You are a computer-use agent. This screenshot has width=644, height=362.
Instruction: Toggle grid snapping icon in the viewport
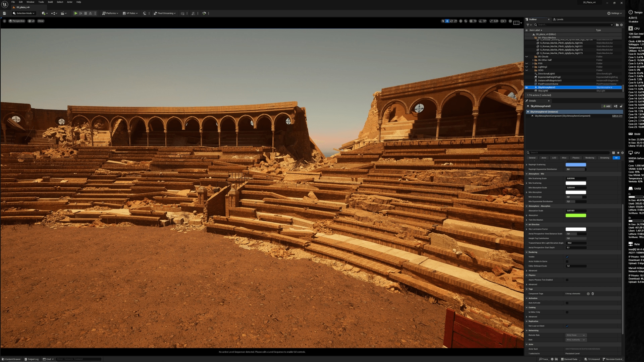(x=471, y=21)
